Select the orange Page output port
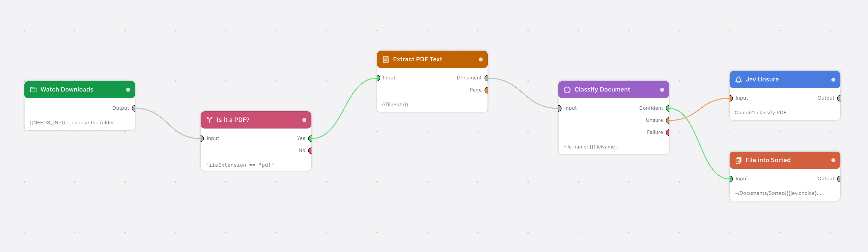Image resolution: width=868 pixels, height=252 pixels. point(486,90)
